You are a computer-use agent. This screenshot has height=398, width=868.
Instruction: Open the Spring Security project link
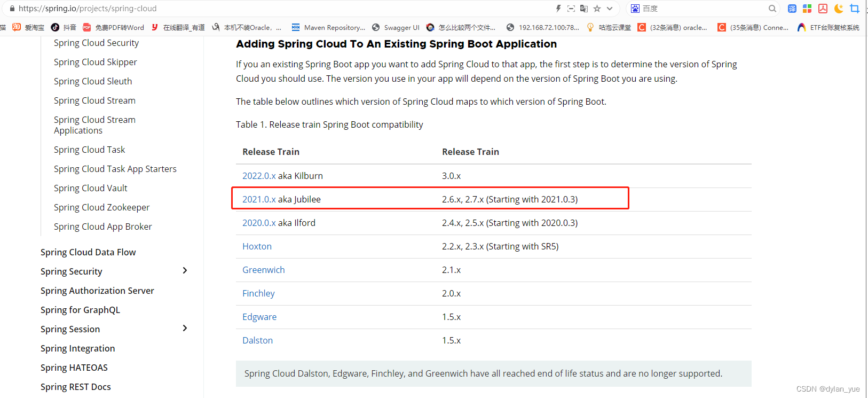72,271
